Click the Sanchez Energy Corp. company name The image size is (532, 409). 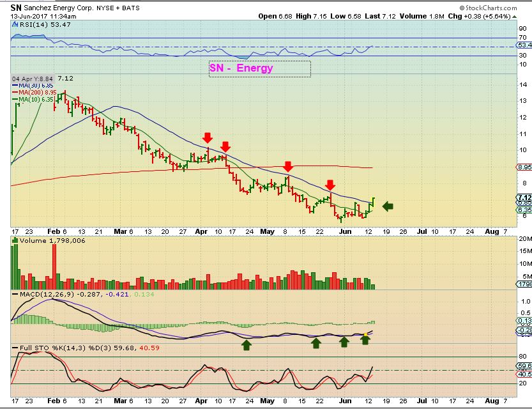(x=58, y=8)
